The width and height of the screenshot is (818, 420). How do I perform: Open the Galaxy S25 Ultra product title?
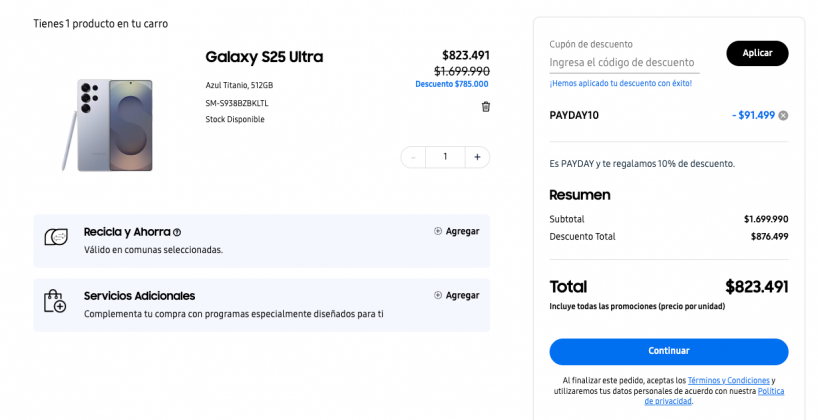coord(264,57)
